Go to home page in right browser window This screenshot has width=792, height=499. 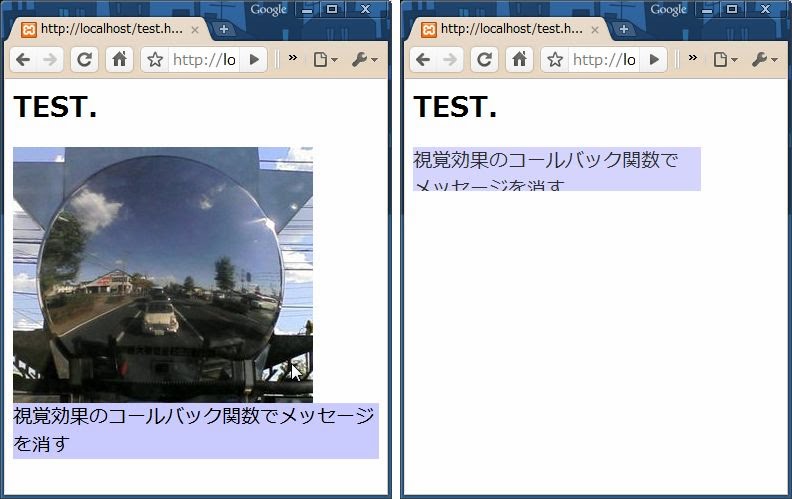(519, 60)
